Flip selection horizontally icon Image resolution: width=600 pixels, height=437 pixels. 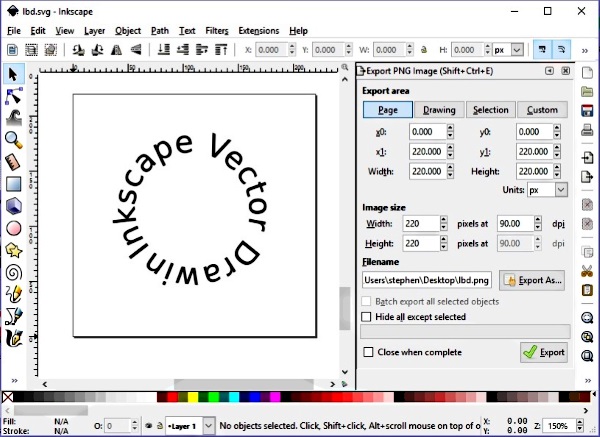click(x=117, y=50)
